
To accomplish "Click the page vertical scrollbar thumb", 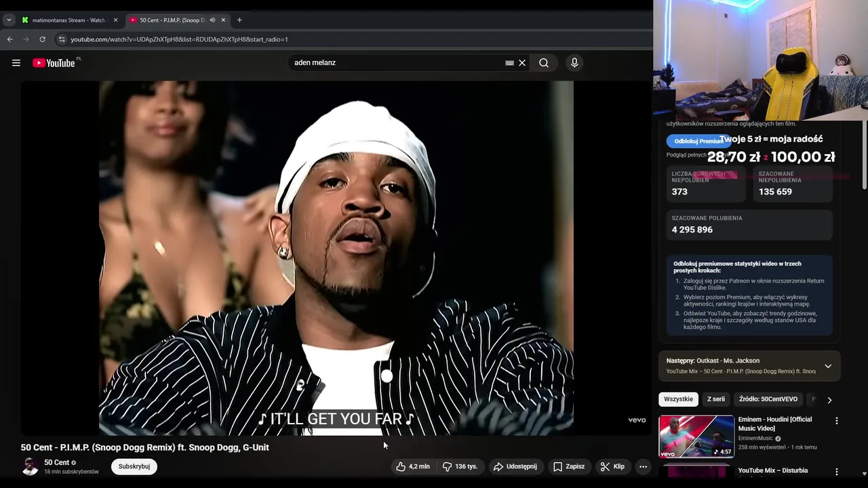I will point(864,156).
